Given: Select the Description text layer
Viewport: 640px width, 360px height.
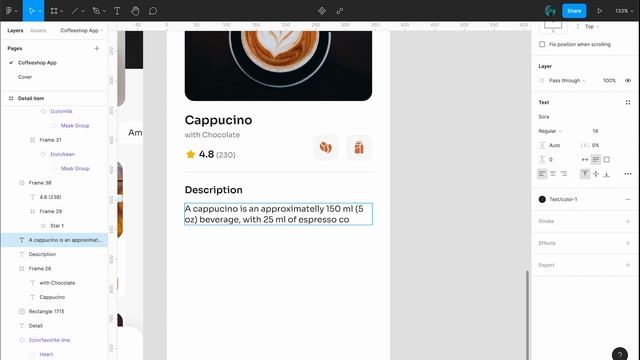Looking at the screenshot, I should tap(42, 254).
